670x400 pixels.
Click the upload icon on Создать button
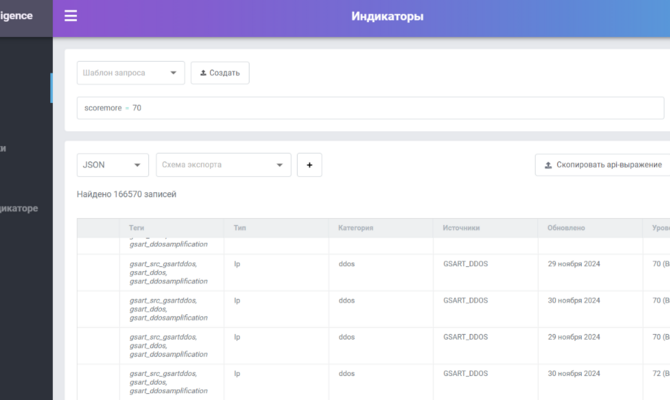203,73
